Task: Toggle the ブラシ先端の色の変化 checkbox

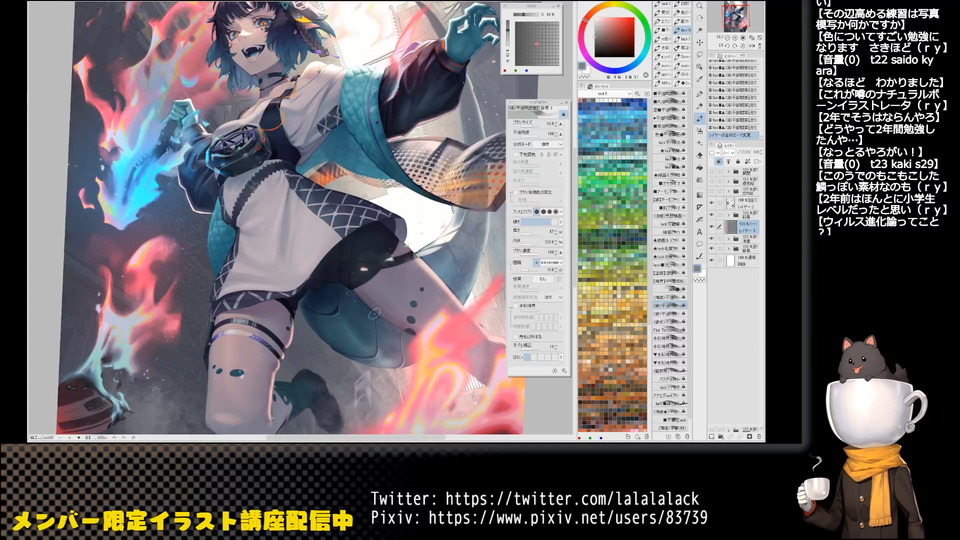Action: (516, 192)
